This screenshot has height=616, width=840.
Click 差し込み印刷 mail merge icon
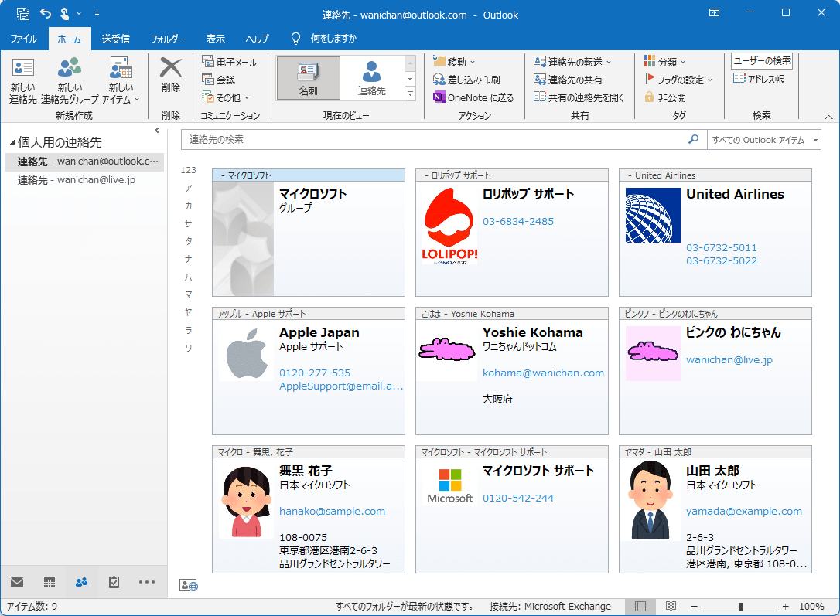coord(439,80)
